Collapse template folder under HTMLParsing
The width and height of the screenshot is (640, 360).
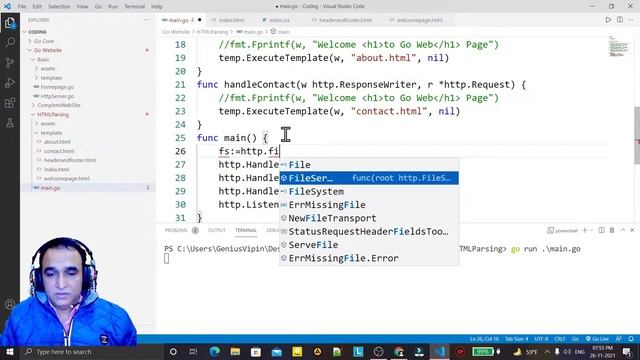pyautogui.click(x=51, y=133)
